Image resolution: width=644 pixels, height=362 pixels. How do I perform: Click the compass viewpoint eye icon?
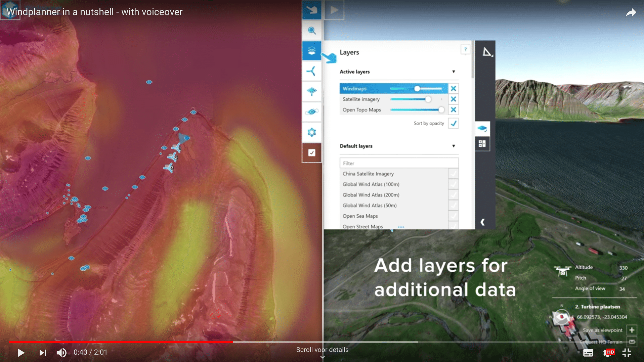[x=561, y=317]
